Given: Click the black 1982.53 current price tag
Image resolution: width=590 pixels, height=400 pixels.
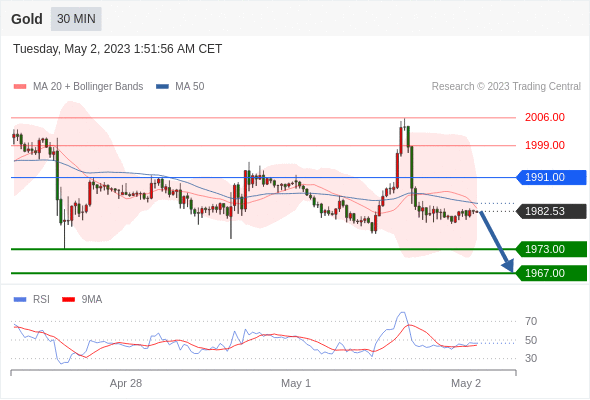Looking at the screenshot, I should point(551,211).
